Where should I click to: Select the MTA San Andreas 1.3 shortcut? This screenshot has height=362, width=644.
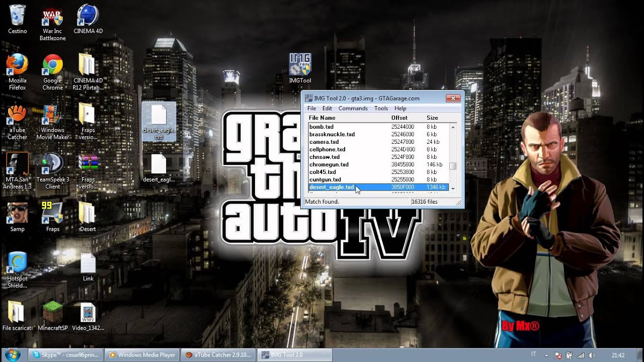(x=18, y=171)
